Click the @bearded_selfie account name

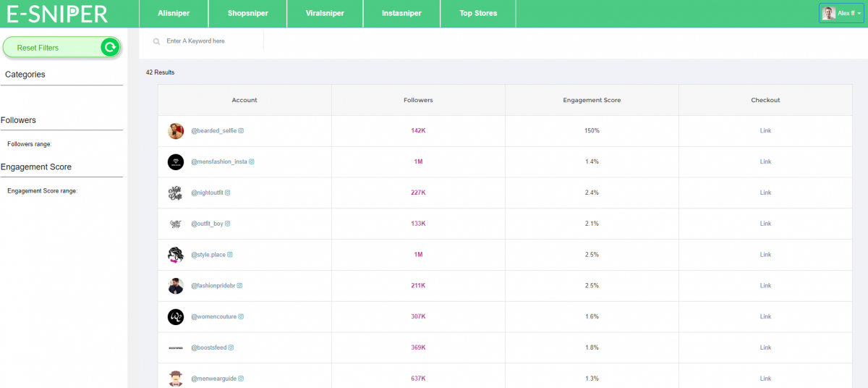tap(213, 131)
